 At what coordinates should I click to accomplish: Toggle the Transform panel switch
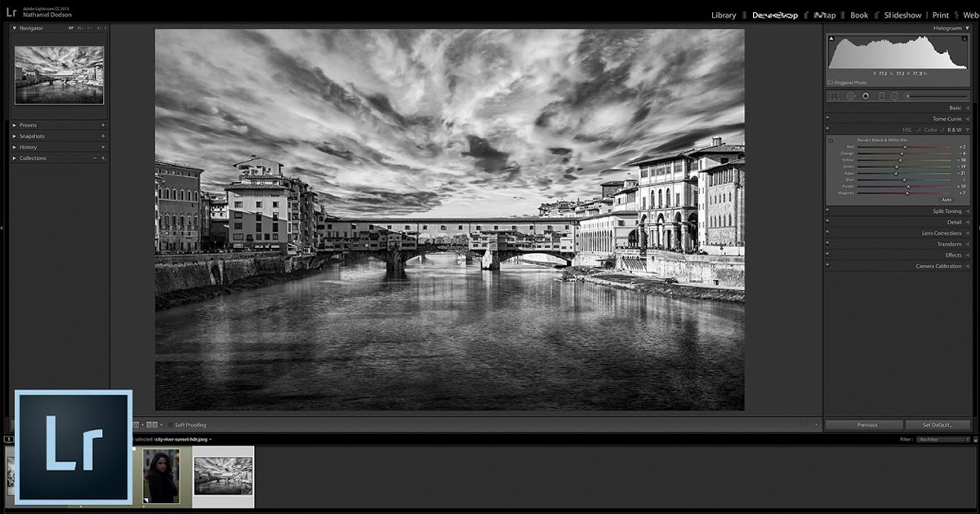(827, 244)
